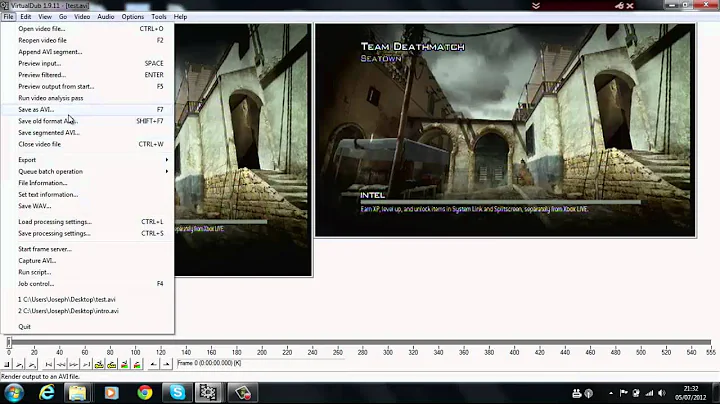The image size is (720, 404).
Task: Select Save segmented AVI...
Action: click(x=87, y=132)
